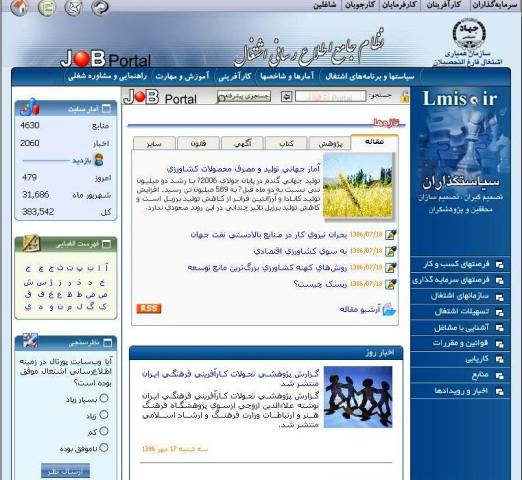Select the 'زیاد' poll radio option

click(x=104, y=414)
